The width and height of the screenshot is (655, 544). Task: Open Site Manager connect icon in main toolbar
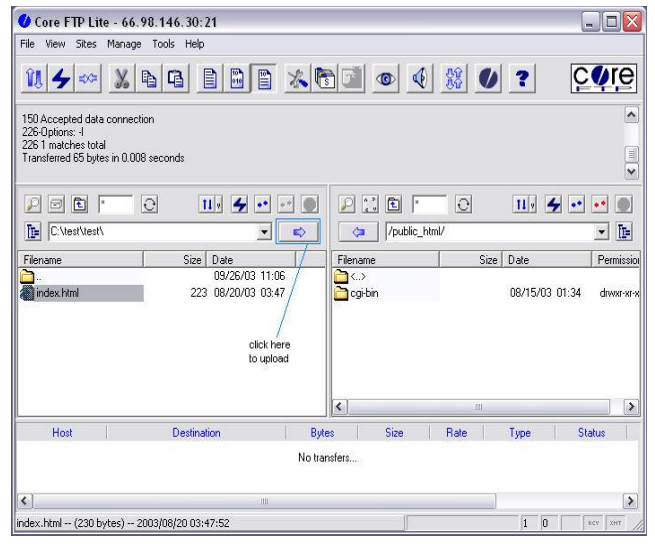34,78
